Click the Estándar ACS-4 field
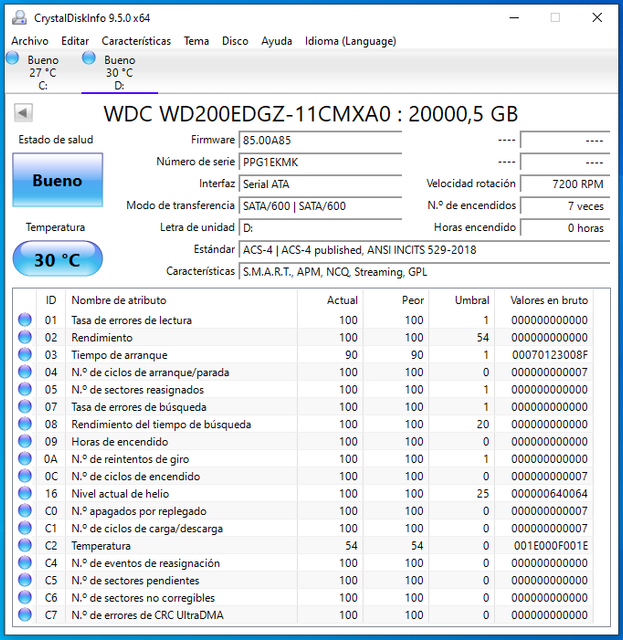This screenshot has height=640, width=623. click(x=424, y=250)
